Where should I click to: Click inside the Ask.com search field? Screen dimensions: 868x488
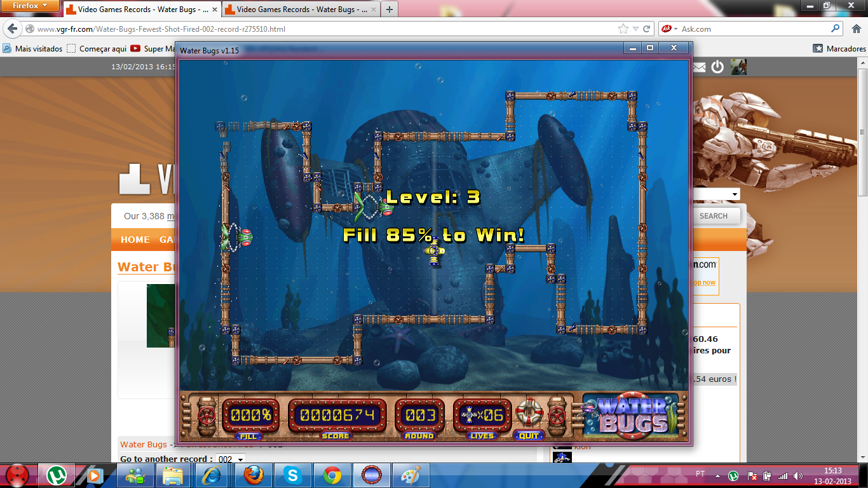753,29
